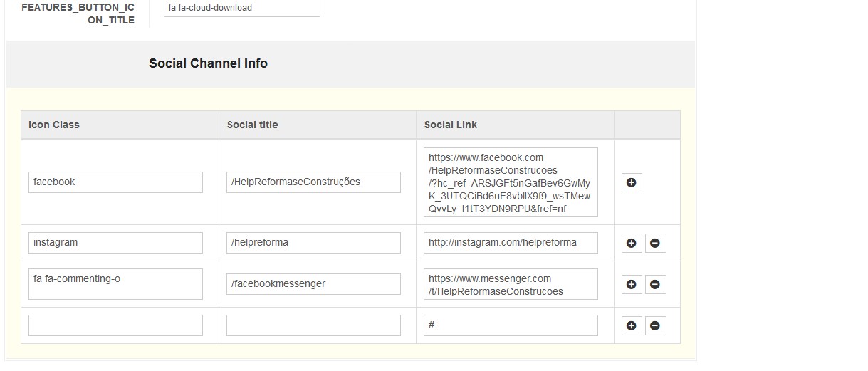This screenshot has width=868, height=371.
Task: Delete the facebookmessenger row with minus icon
Action: (654, 284)
